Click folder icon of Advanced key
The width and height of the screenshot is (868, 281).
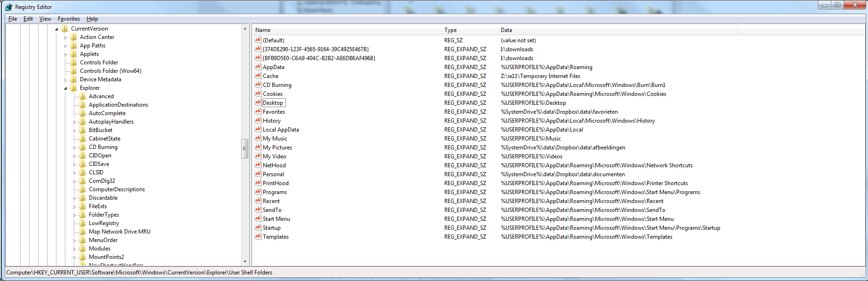[83, 96]
